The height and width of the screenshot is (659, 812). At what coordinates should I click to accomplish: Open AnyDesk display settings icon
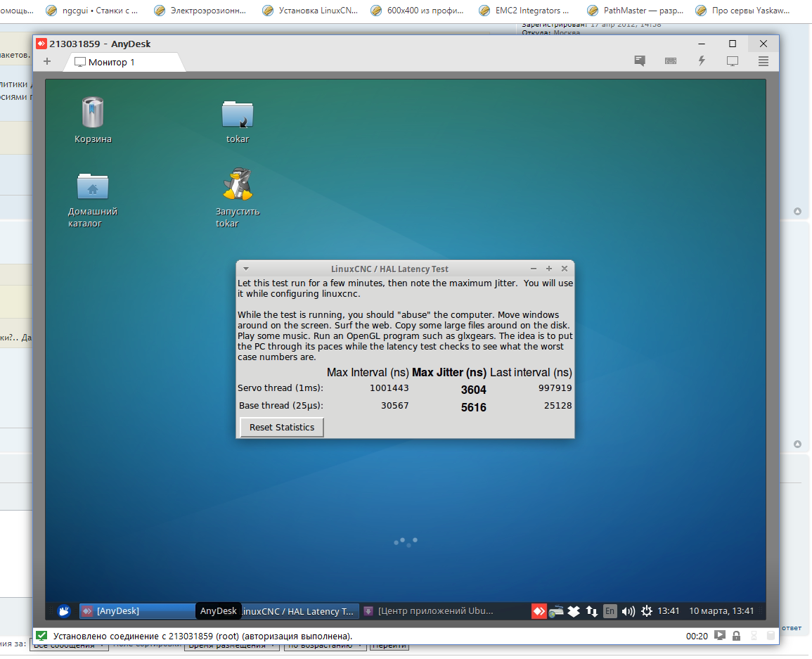(733, 61)
